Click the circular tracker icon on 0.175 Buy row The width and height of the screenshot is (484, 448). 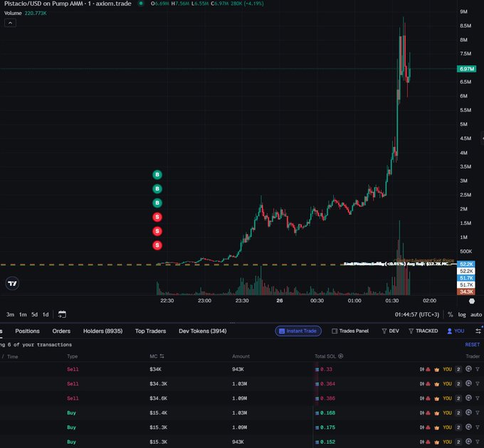pyautogui.click(x=468, y=427)
